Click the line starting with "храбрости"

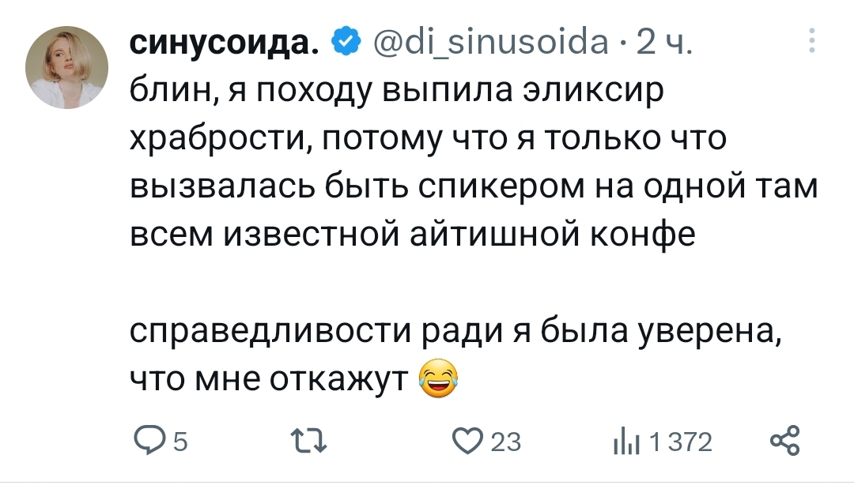(427, 141)
